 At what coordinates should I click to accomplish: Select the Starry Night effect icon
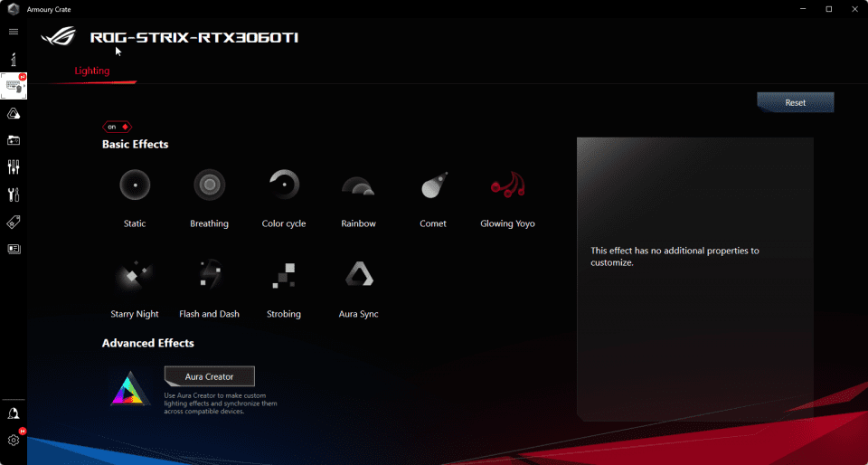pos(135,275)
